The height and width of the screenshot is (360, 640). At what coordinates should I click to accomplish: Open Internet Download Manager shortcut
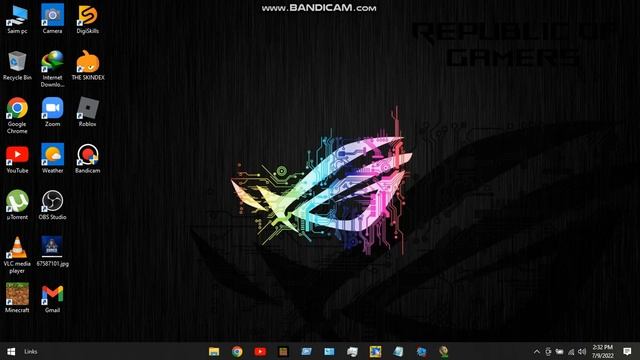(x=52, y=69)
